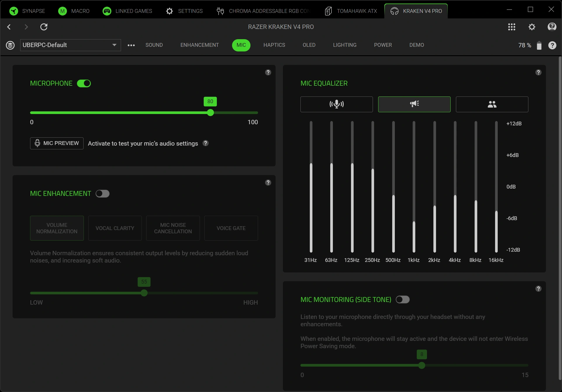Switch to the HAPTICS tab
562x392 pixels.
(274, 45)
